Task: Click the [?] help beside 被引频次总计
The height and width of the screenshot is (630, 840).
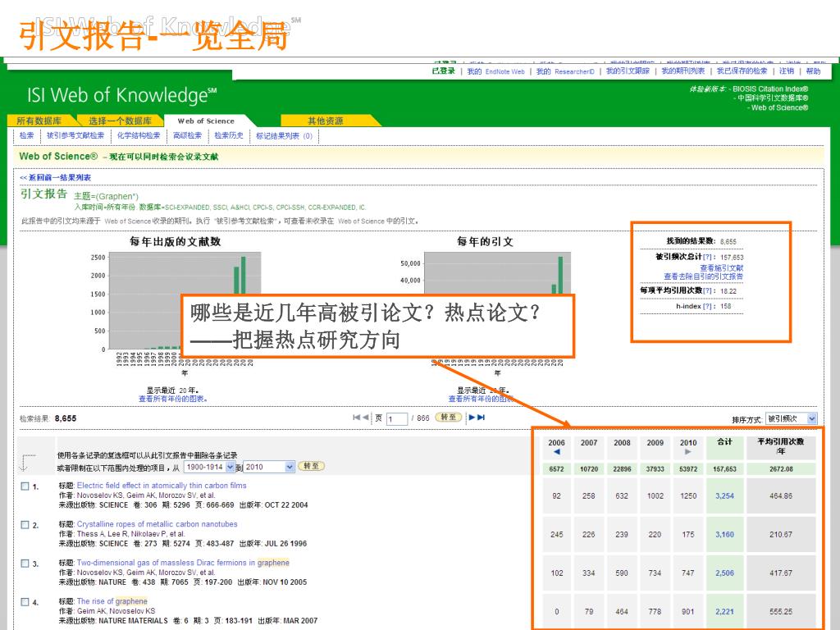Action: (x=707, y=257)
